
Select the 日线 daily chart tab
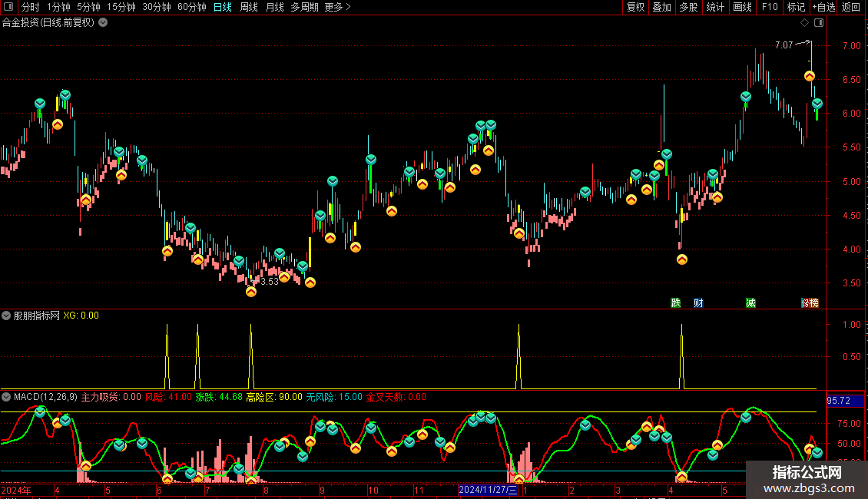[x=223, y=7]
